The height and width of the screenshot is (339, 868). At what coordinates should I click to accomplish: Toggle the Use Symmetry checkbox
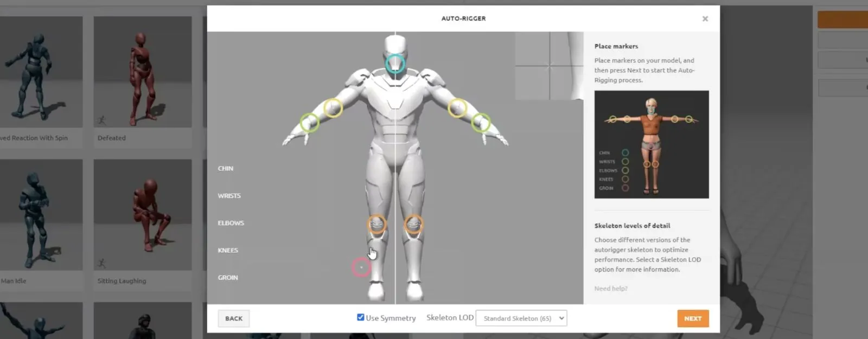[x=360, y=317]
